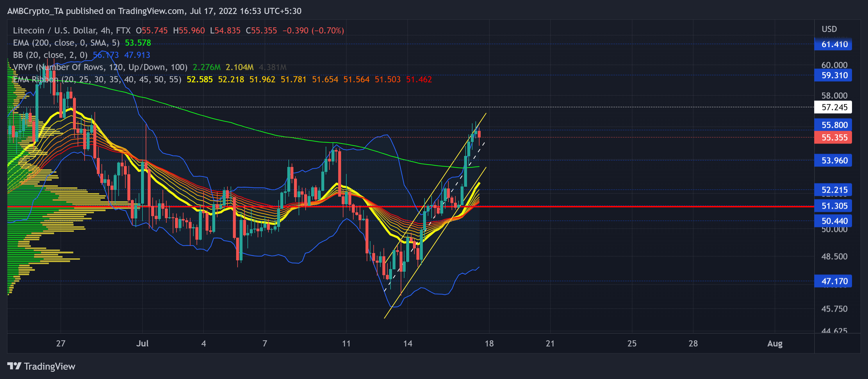Click the red 55.355 current price label
Viewport: 868px width, 379px height.
pos(833,137)
